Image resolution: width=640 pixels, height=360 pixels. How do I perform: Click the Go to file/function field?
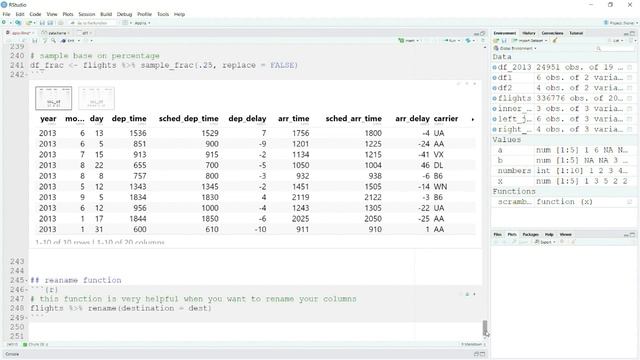(92, 23)
